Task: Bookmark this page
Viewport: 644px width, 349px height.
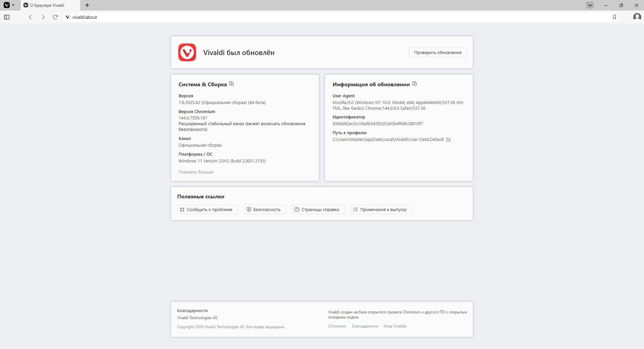Action: pyautogui.click(x=614, y=17)
